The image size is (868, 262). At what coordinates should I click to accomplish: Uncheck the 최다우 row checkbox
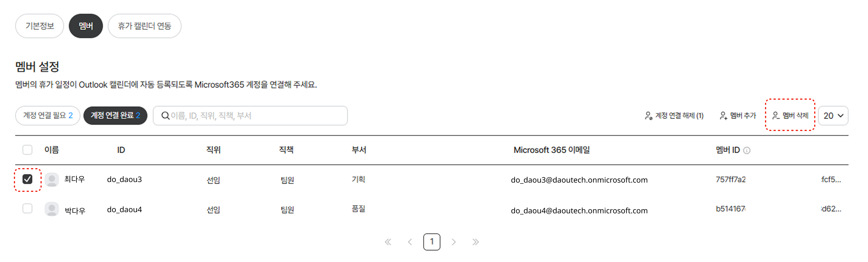point(27,179)
